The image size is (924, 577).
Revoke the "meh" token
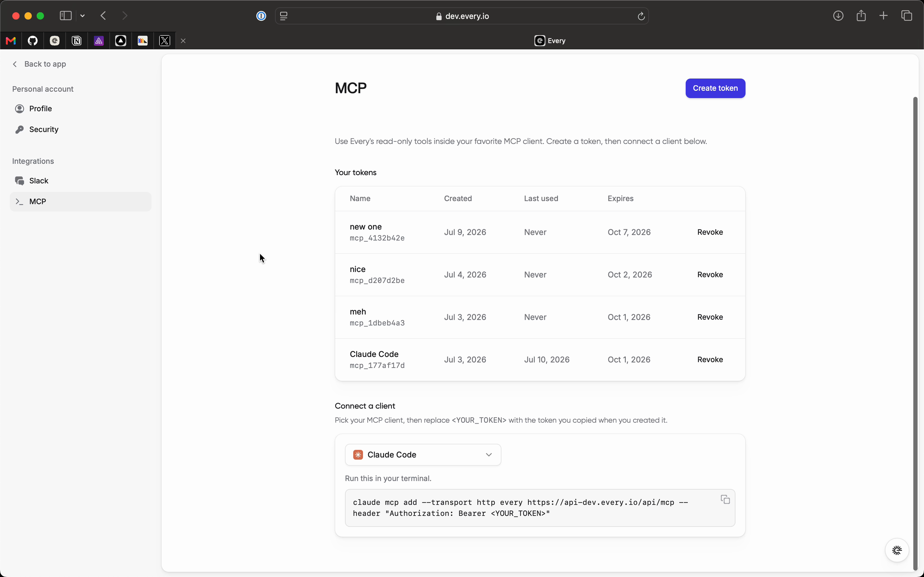coord(710,317)
